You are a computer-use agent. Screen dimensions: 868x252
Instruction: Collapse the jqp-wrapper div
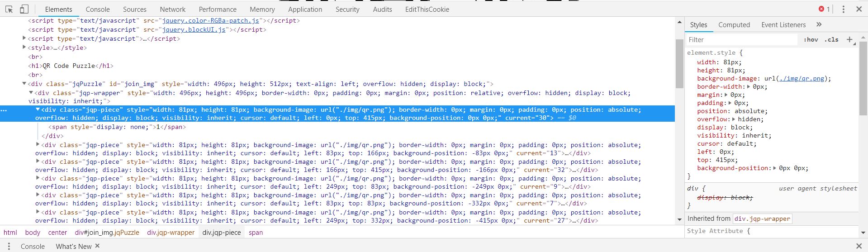click(x=31, y=93)
